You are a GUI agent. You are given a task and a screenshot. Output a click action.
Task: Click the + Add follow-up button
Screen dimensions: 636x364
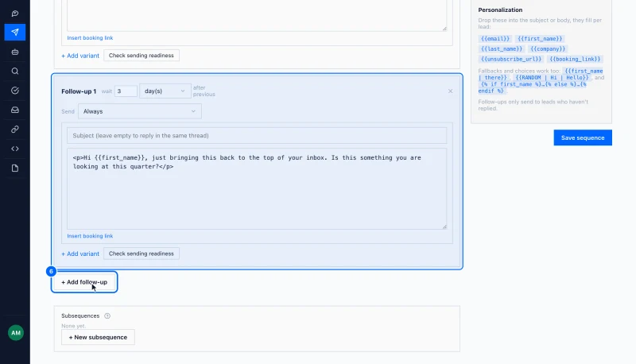pyautogui.click(x=84, y=282)
